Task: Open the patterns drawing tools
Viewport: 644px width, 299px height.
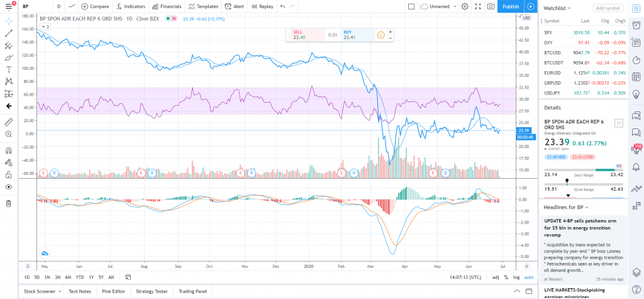Action: click(x=9, y=81)
